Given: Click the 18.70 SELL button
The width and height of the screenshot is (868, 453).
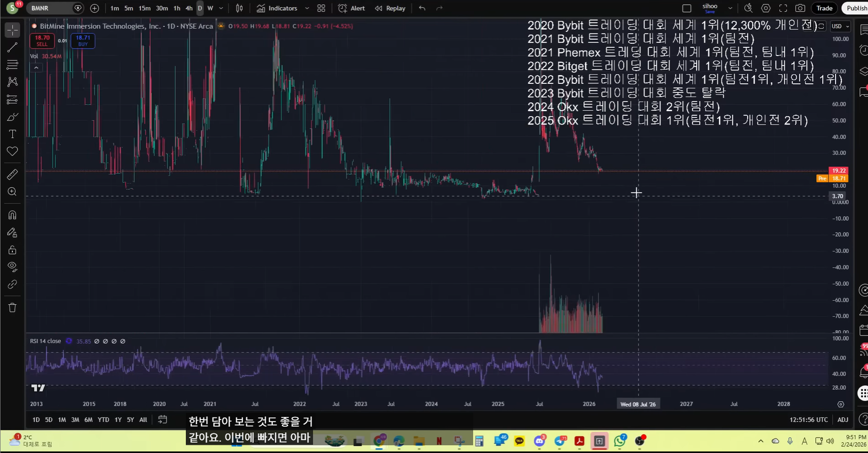Looking at the screenshot, I should (42, 41).
